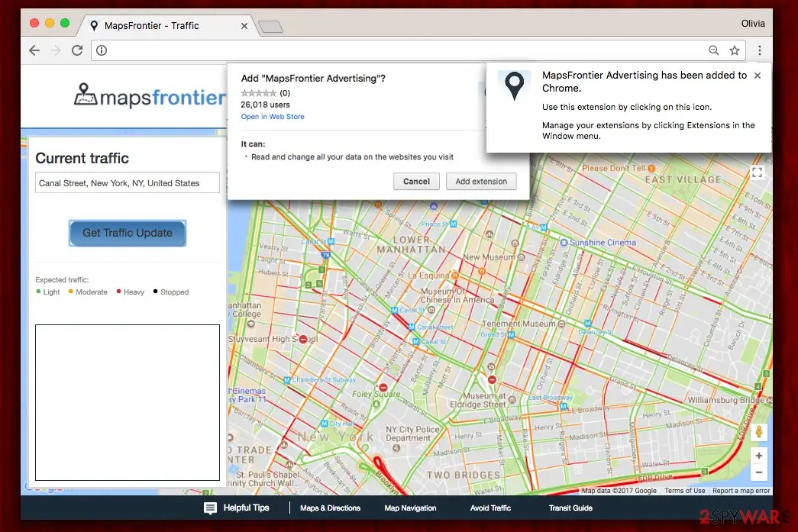Viewport: 798px width, 532px height.
Task: Click the blank ad box in sidebar
Action: [x=128, y=402]
